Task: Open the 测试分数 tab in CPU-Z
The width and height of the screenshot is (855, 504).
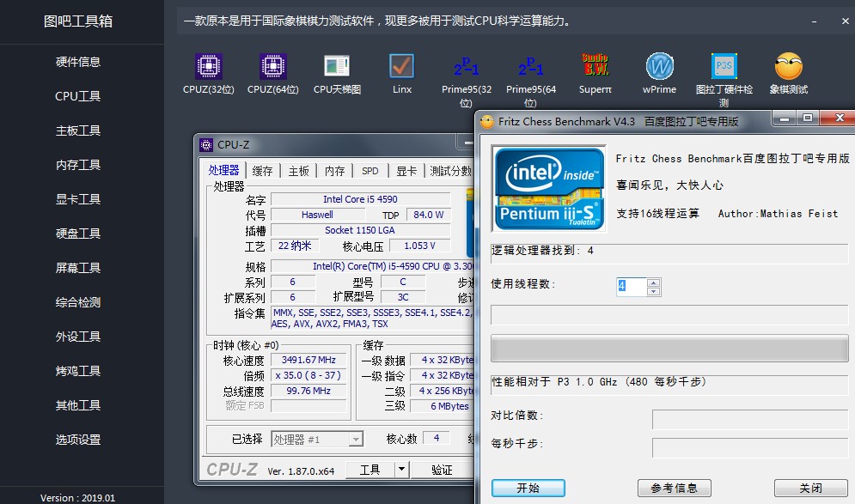Action: click(450, 171)
